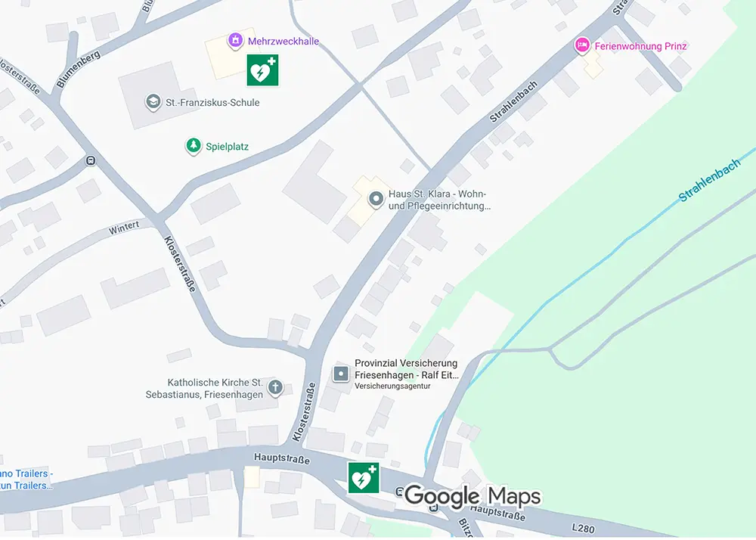
Task: Click the Provinzial Versicherung Friesenhagen label
Action: 407,369
